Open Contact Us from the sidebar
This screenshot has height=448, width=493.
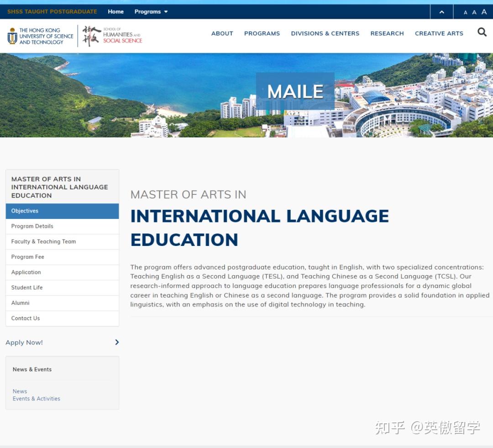point(26,318)
